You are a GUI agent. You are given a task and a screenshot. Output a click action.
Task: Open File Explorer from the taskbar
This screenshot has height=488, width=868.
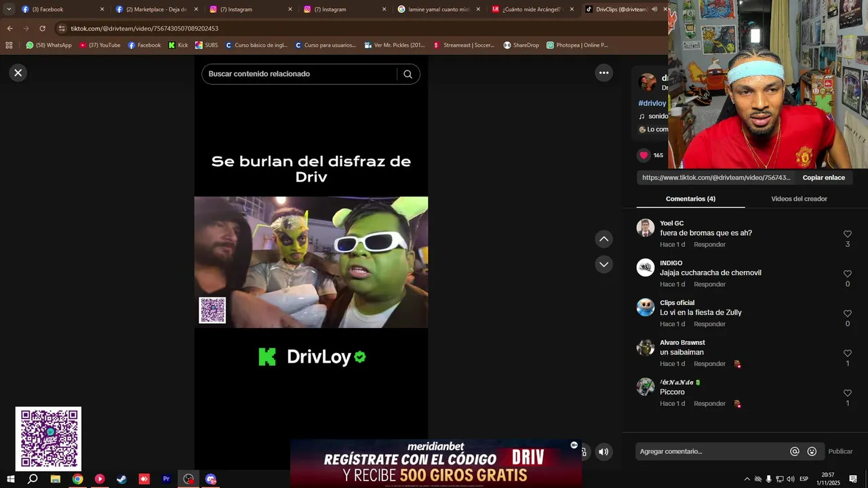(x=56, y=479)
